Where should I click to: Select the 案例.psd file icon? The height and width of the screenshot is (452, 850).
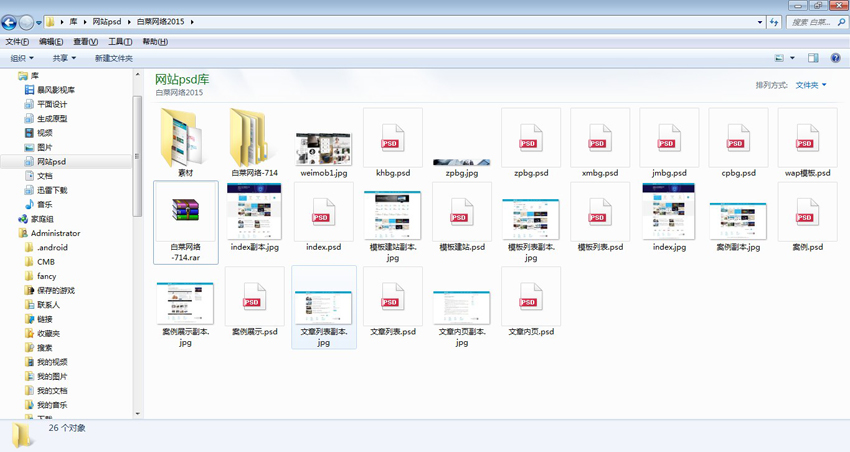[807, 212]
